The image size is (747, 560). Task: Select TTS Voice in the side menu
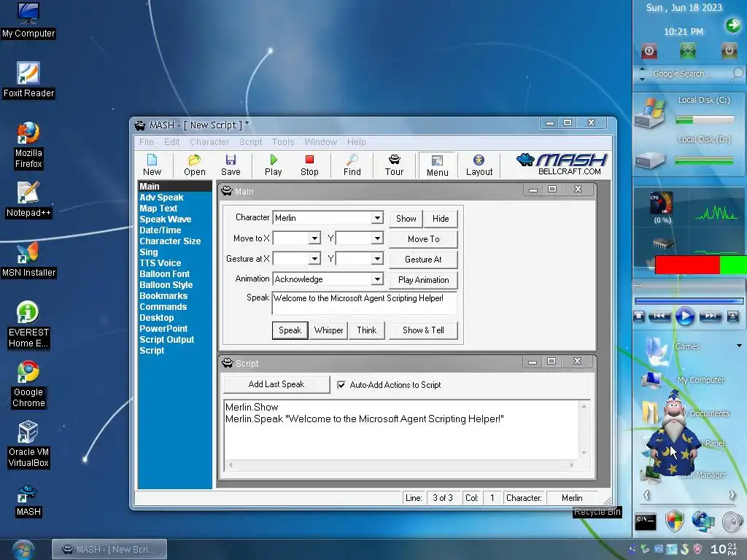[x=160, y=262]
